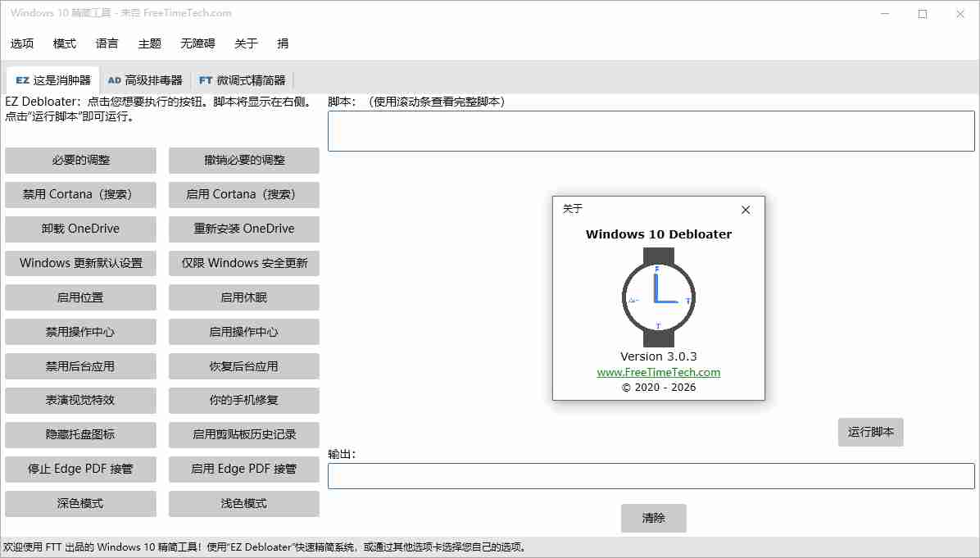Click the 你的手机修复 button
The image size is (980, 558).
click(x=243, y=400)
